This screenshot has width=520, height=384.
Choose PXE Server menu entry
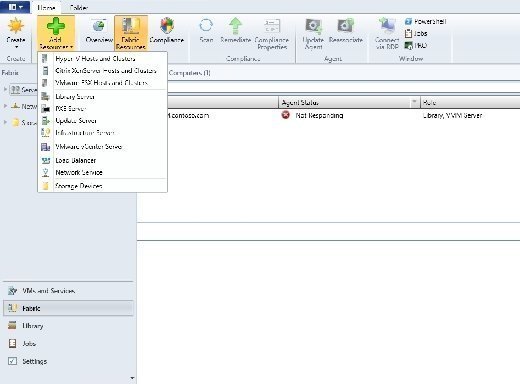point(103,109)
